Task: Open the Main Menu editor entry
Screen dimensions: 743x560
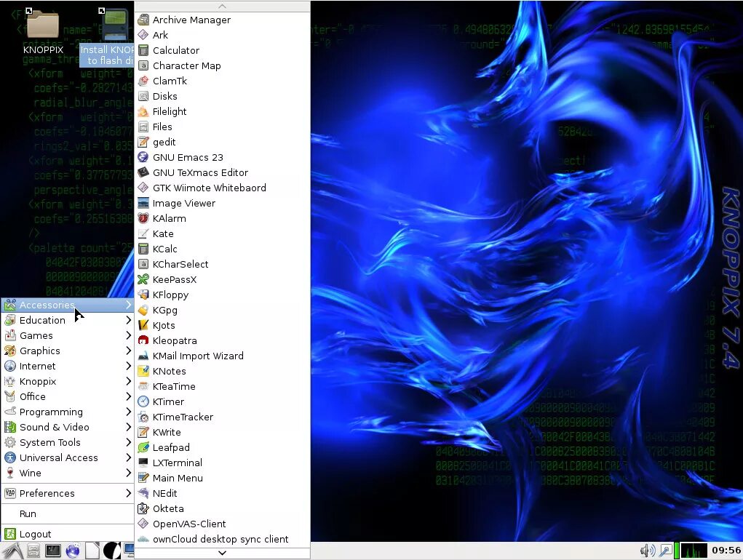Action: [x=222, y=478]
